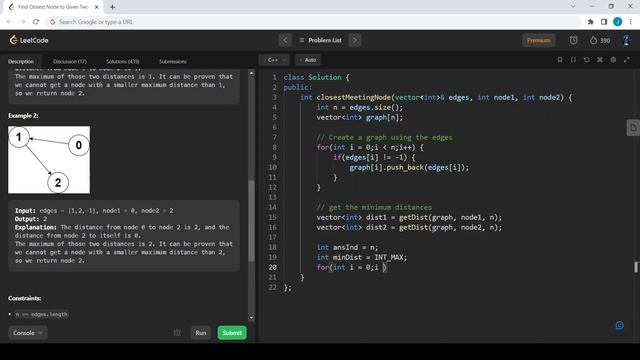Click the 'Constraints:' heading
The height and width of the screenshot is (360, 640).
tap(24, 298)
